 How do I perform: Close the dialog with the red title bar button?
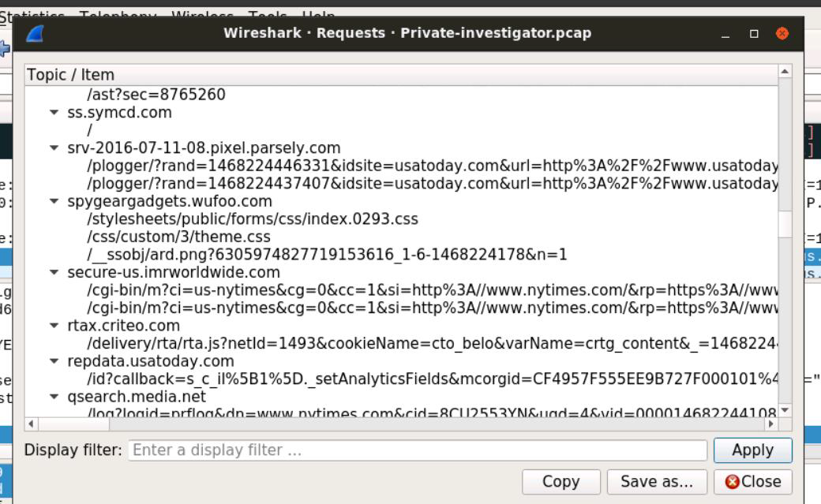782,34
